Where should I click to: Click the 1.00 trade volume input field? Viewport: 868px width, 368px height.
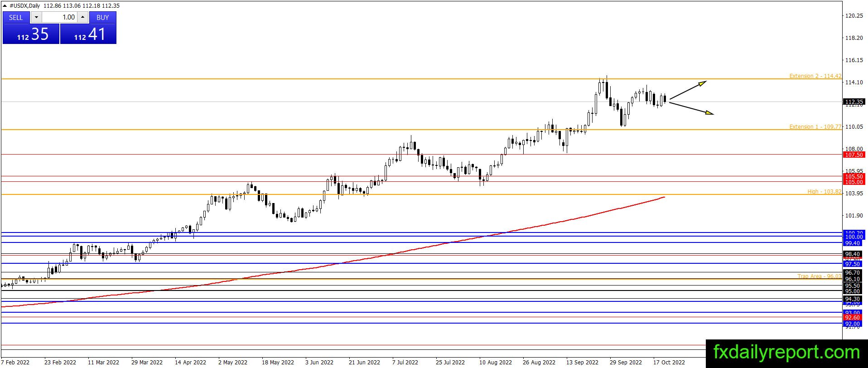pos(60,17)
